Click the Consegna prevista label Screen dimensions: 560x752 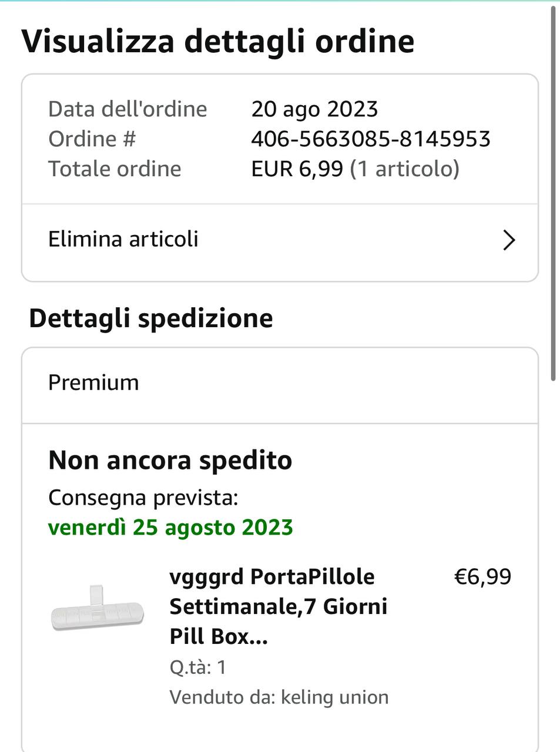[x=143, y=498]
